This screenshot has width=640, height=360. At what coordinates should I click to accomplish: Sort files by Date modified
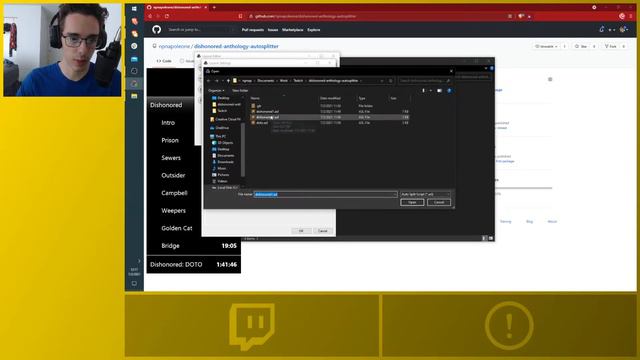click(330, 98)
